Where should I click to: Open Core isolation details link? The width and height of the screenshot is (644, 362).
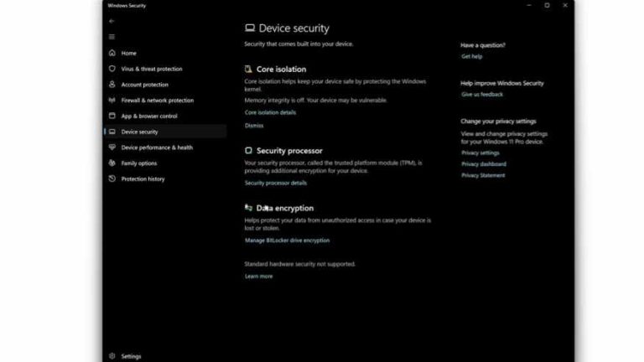270,111
